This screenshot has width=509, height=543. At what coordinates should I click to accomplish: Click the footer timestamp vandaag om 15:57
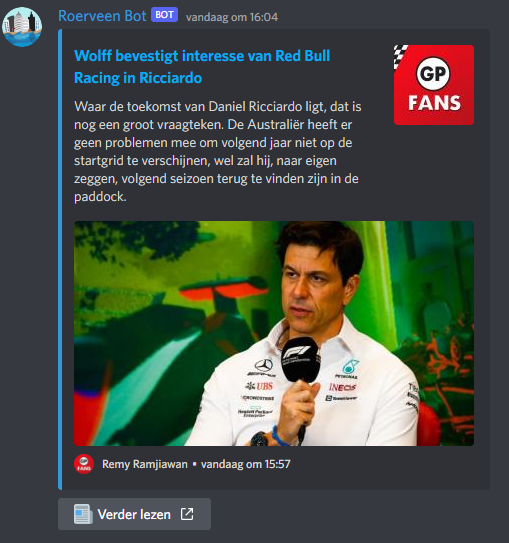coord(246,464)
